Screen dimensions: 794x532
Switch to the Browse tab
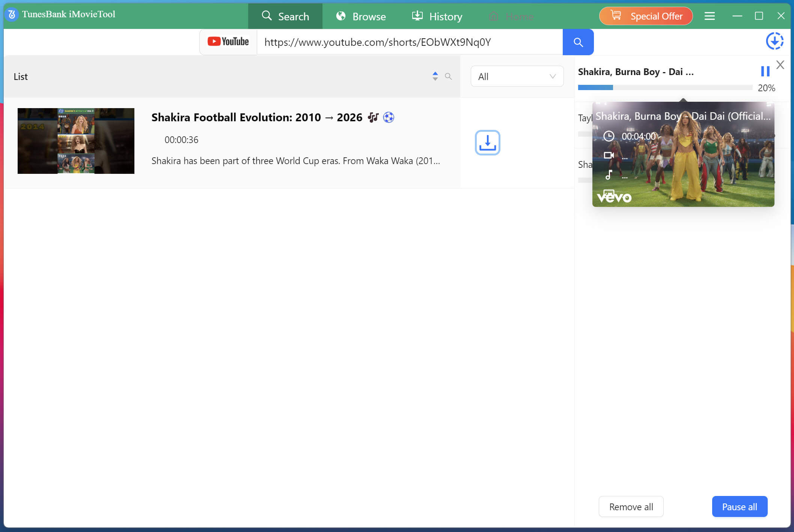pos(361,16)
